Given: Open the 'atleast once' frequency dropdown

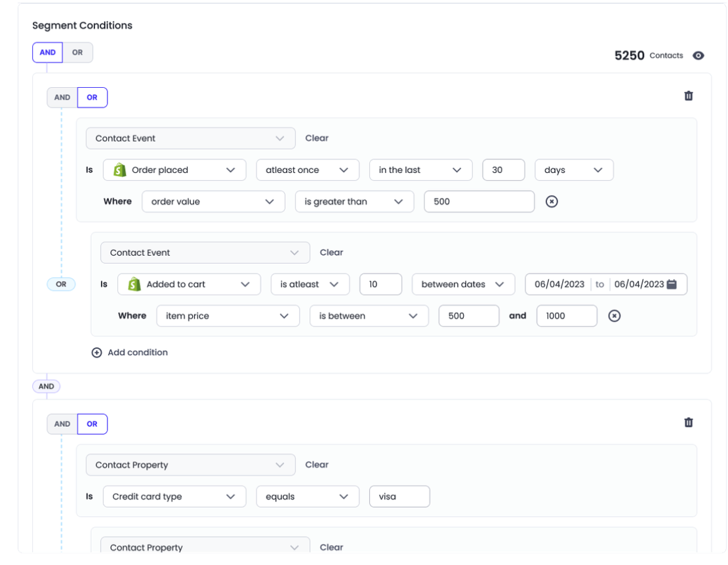Looking at the screenshot, I should coord(307,170).
